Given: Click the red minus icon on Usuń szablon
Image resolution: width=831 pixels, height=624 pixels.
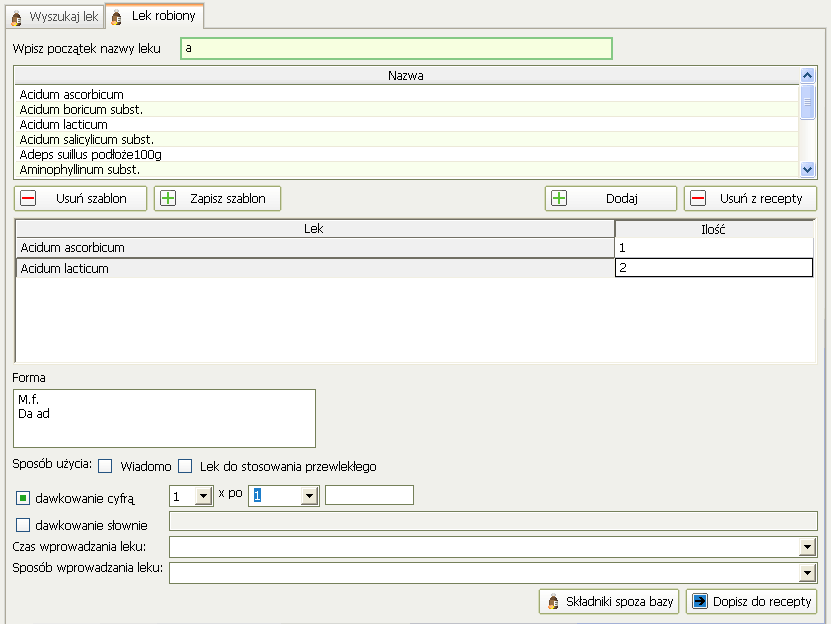Looking at the screenshot, I should [x=28, y=198].
